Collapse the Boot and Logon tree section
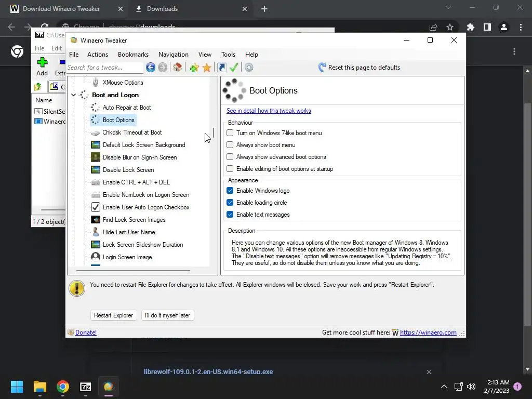The height and width of the screenshot is (399, 532). point(73,95)
